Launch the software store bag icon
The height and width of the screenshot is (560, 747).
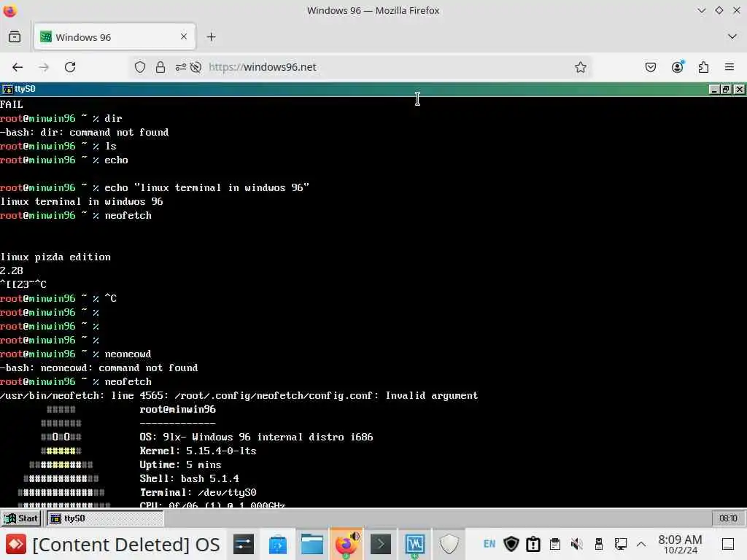pos(278,544)
